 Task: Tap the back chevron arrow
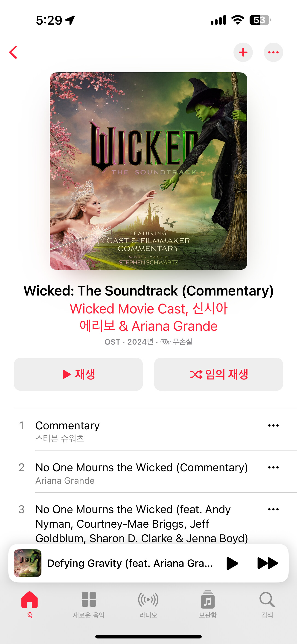(13, 52)
